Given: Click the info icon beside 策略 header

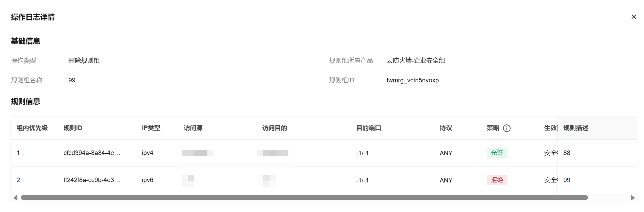Looking at the screenshot, I should tap(507, 128).
